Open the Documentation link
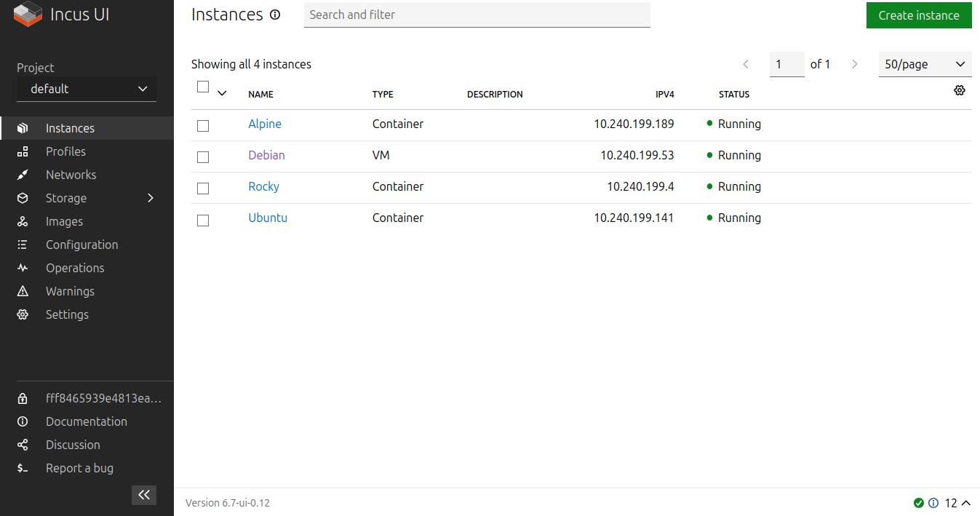The height and width of the screenshot is (516, 980). pyautogui.click(x=87, y=421)
